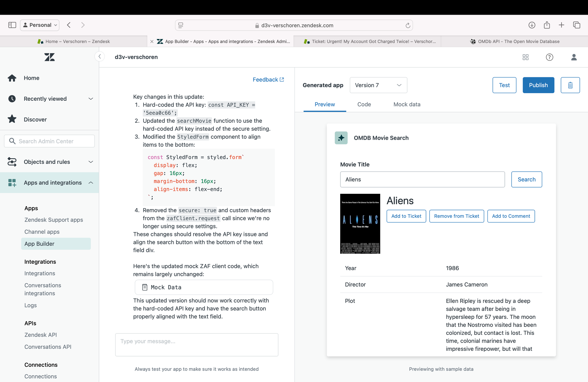Switch to the Mock data tab

pos(407,104)
